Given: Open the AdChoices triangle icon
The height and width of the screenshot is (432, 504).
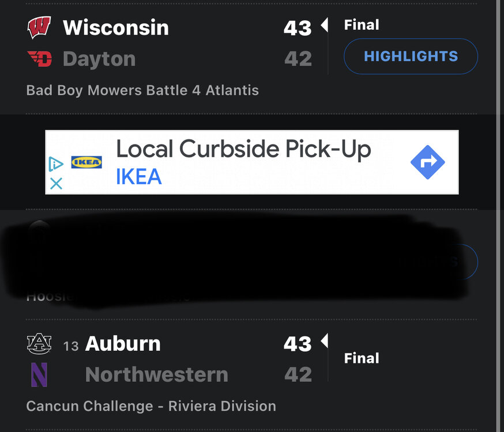Looking at the screenshot, I should click(56, 164).
